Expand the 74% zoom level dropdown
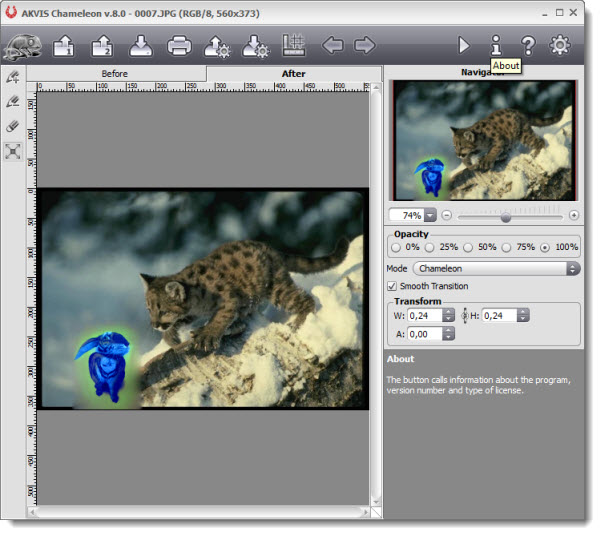600x535 pixels. coord(430,215)
